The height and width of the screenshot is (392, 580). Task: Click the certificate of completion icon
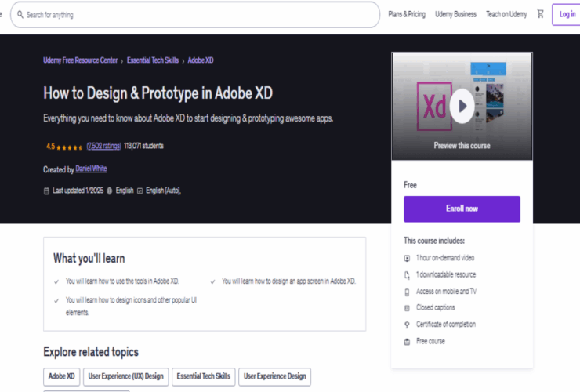(x=407, y=325)
